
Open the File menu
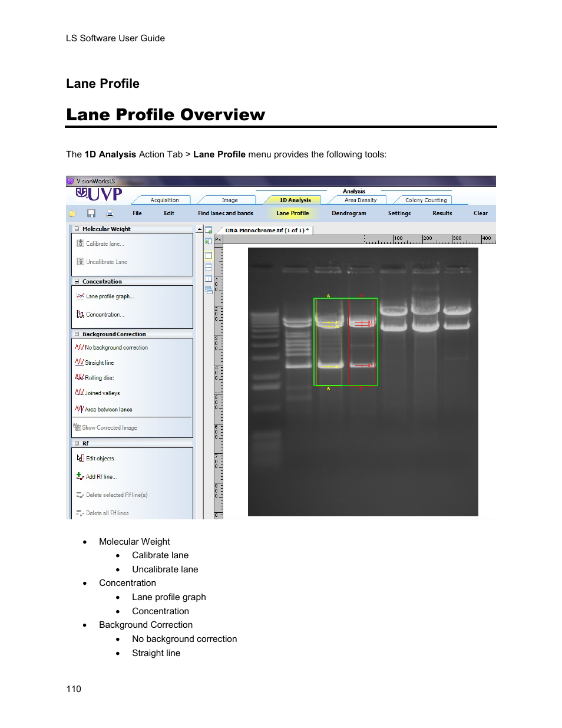point(137,213)
